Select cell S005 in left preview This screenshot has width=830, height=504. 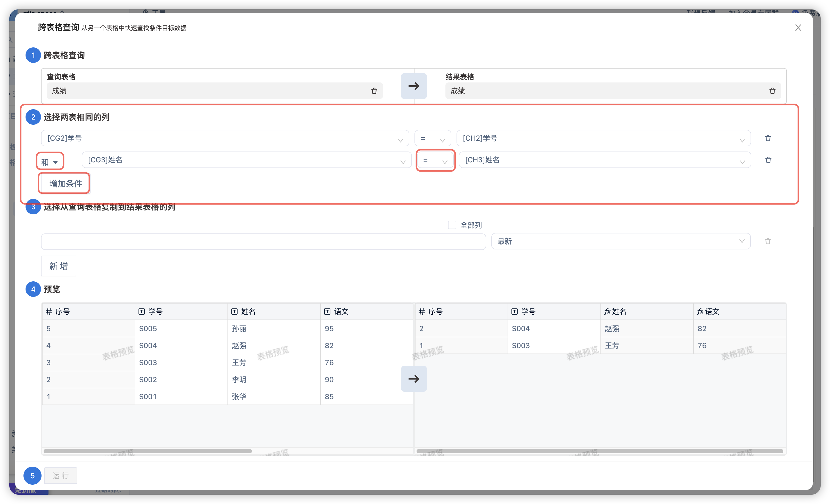tap(181, 329)
